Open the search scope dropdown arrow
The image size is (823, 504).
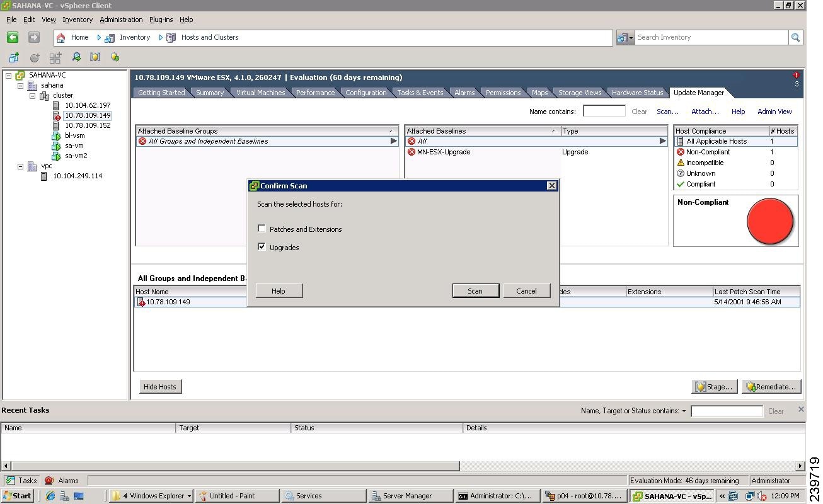pyautogui.click(x=631, y=38)
